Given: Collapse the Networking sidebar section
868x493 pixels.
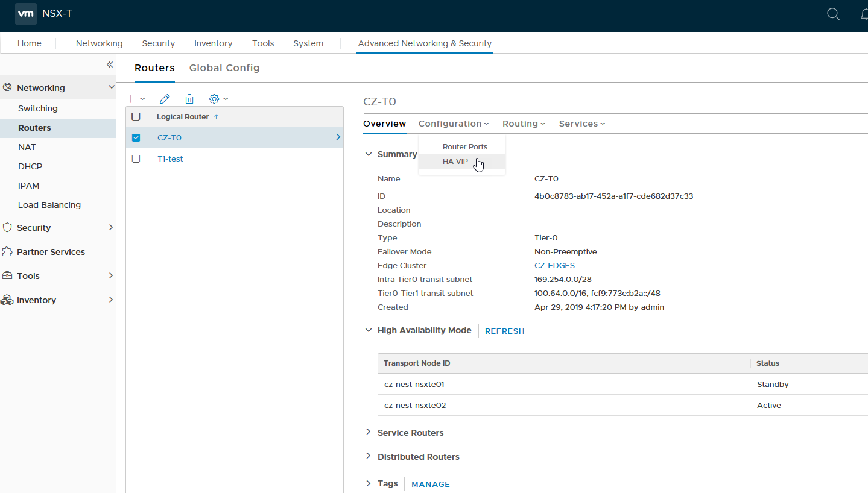Looking at the screenshot, I should (x=111, y=87).
